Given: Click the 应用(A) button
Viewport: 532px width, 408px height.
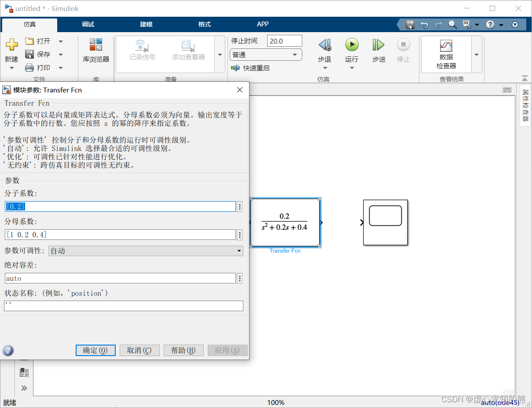Looking at the screenshot, I should [227, 350].
